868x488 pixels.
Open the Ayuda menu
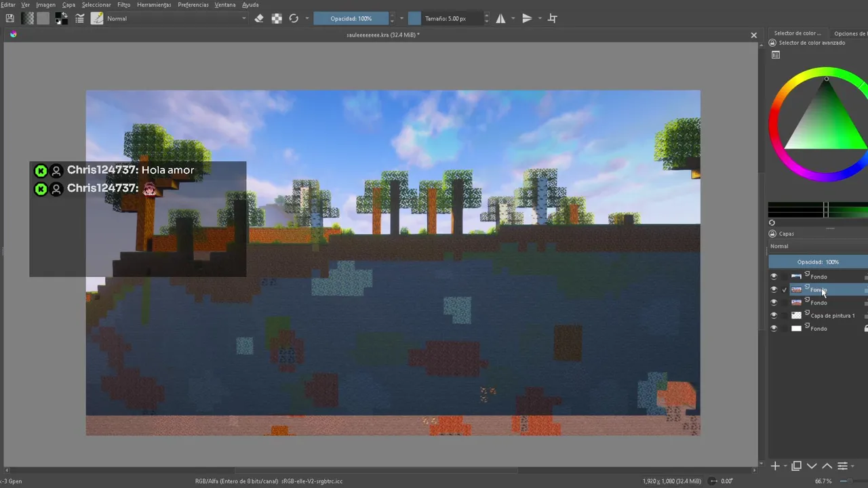click(250, 5)
